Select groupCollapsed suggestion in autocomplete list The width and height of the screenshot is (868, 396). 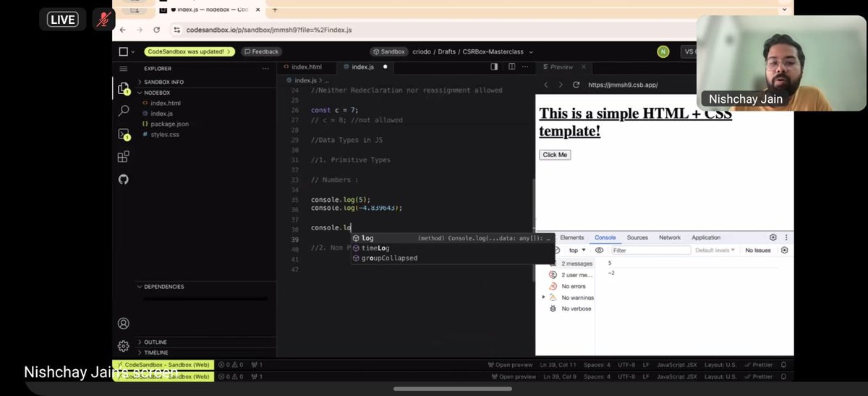[453, 258]
